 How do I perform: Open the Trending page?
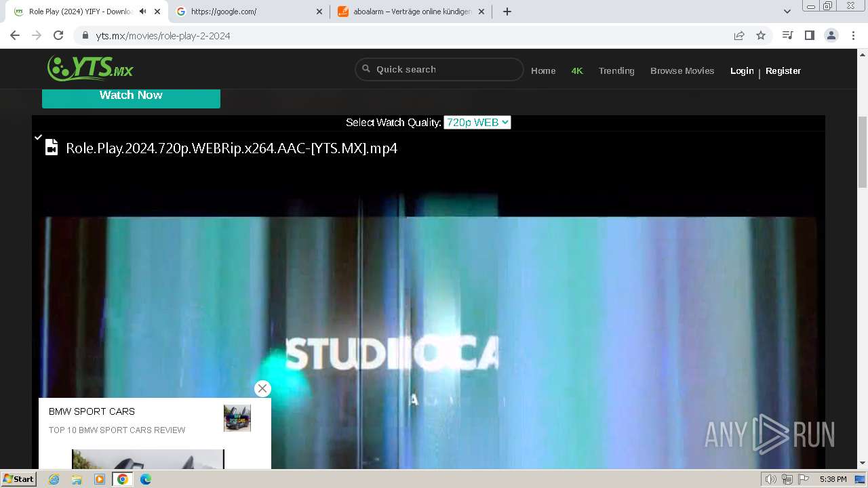point(616,70)
